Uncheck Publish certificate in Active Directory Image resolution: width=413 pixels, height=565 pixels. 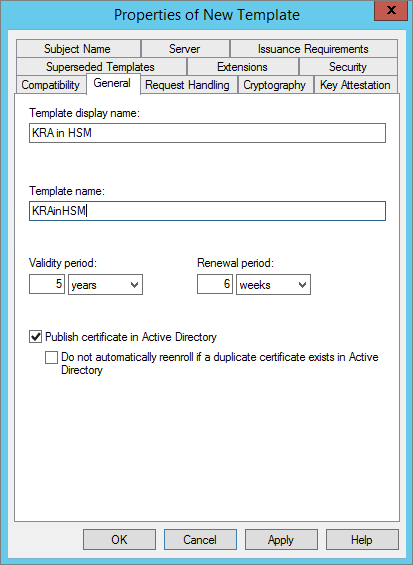(x=35, y=337)
